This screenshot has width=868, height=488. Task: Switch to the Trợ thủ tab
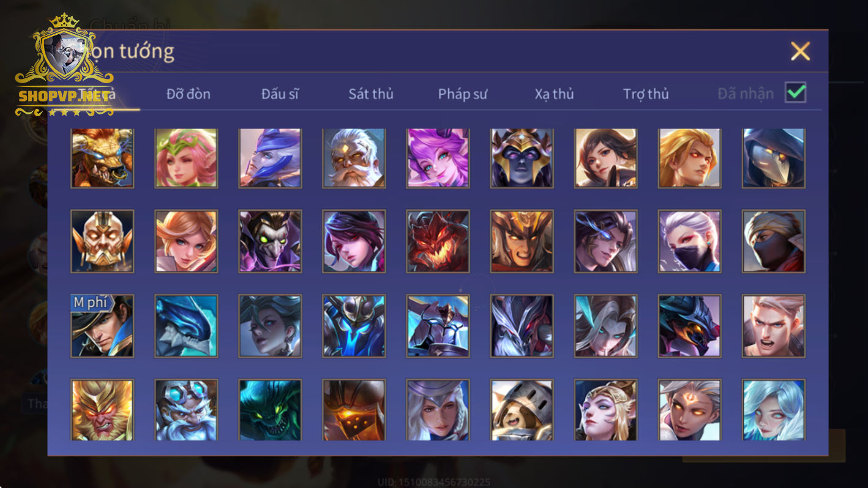pos(646,94)
